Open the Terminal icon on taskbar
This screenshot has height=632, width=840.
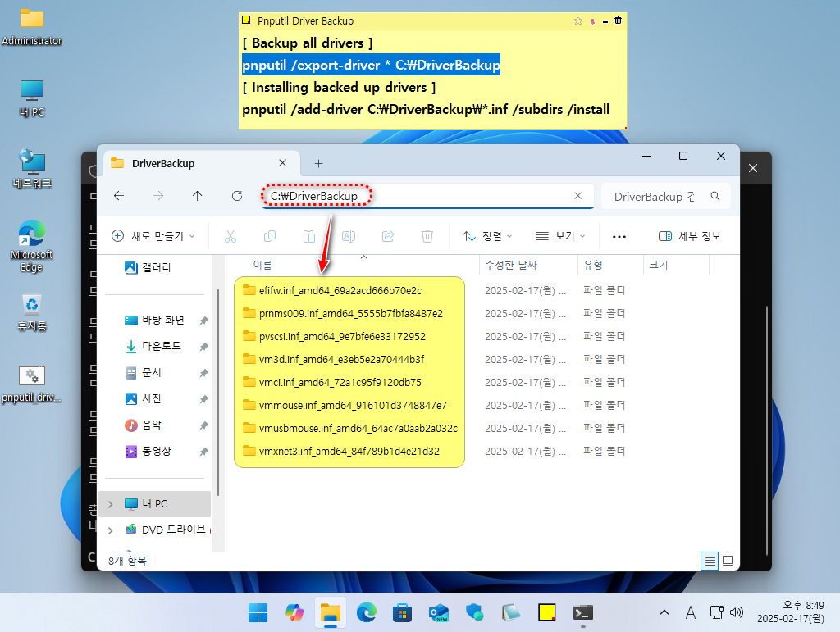pos(583,612)
